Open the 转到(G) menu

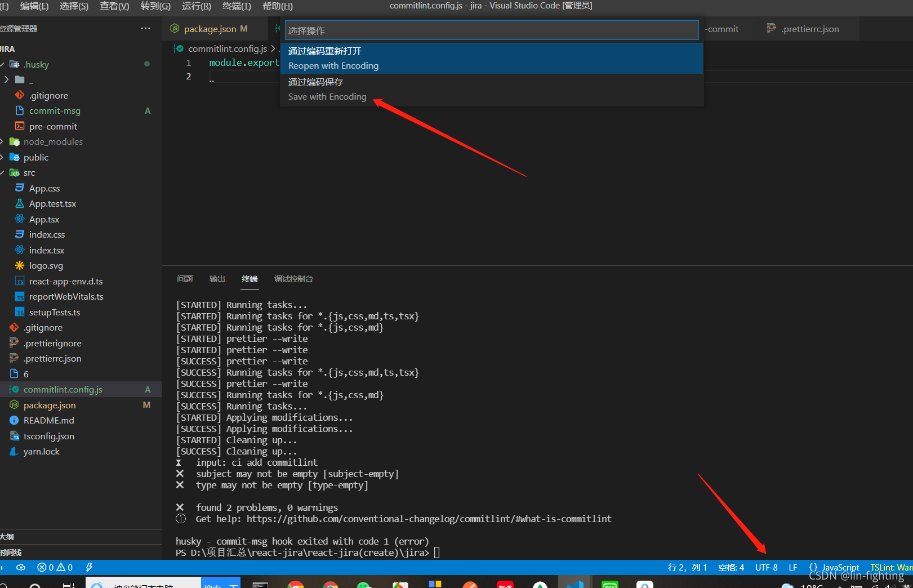(x=155, y=6)
